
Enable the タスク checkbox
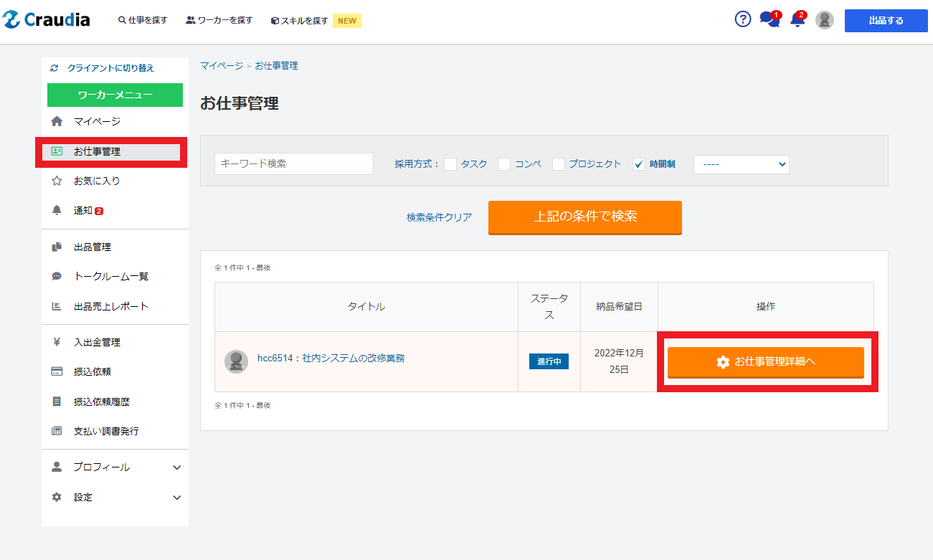(450, 164)
